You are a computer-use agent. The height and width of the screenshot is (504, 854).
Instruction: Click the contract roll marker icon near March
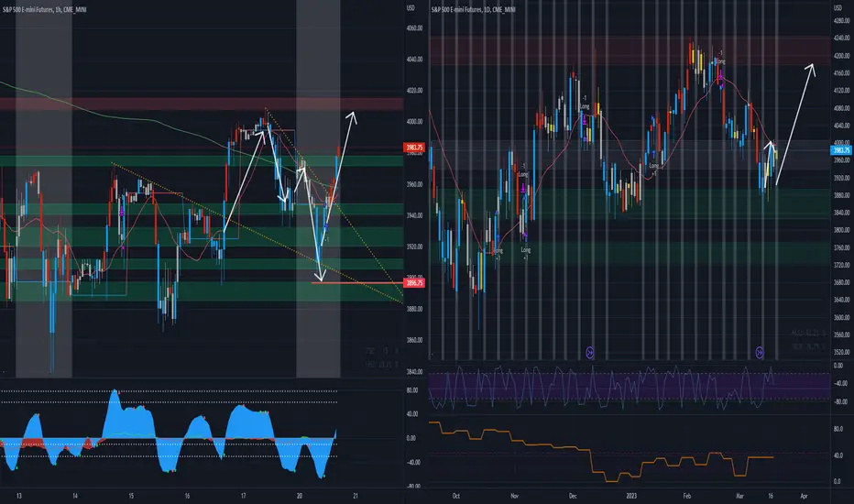click(760, 353)
